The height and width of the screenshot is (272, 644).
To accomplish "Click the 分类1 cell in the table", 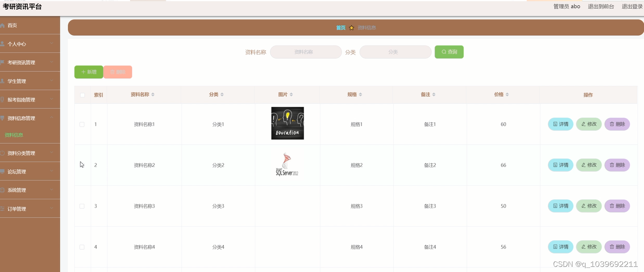I will 218,124.
